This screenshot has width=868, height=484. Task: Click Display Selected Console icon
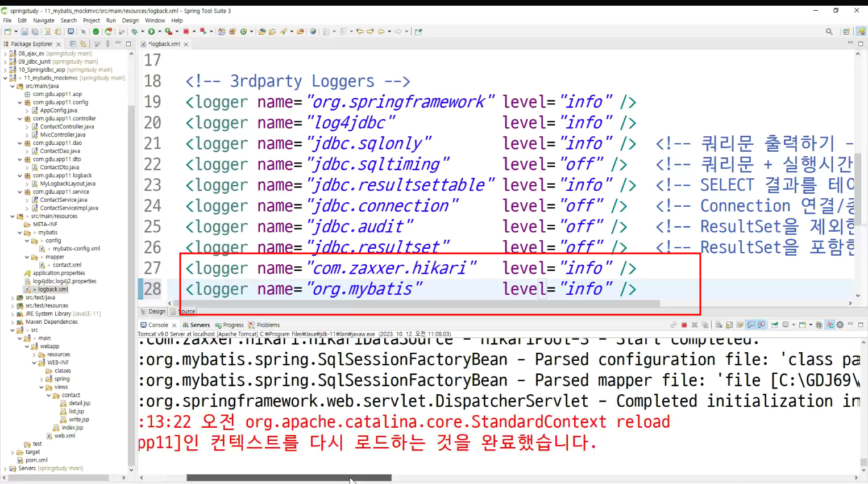tap(786, 325)
